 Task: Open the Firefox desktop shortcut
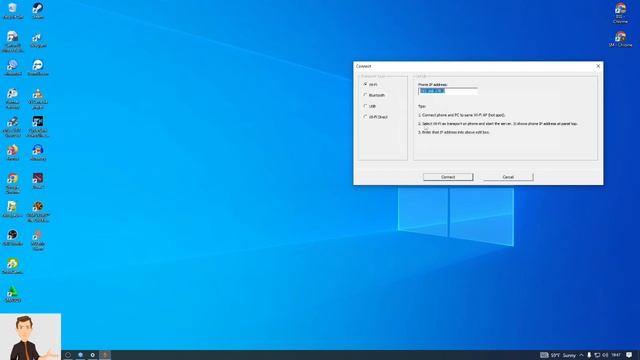[13, 152]
